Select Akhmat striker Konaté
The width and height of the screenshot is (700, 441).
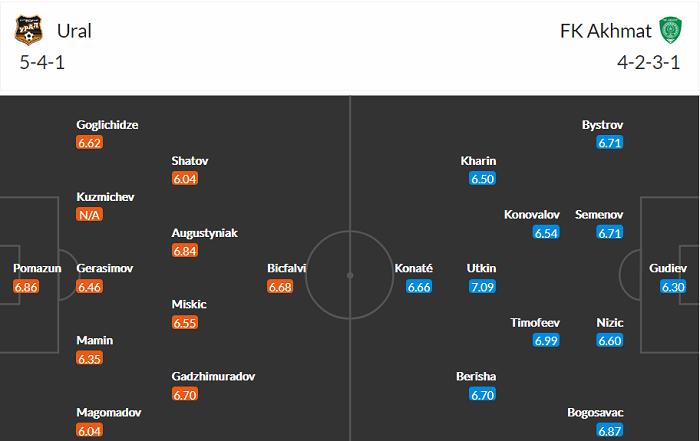[414, 269]
